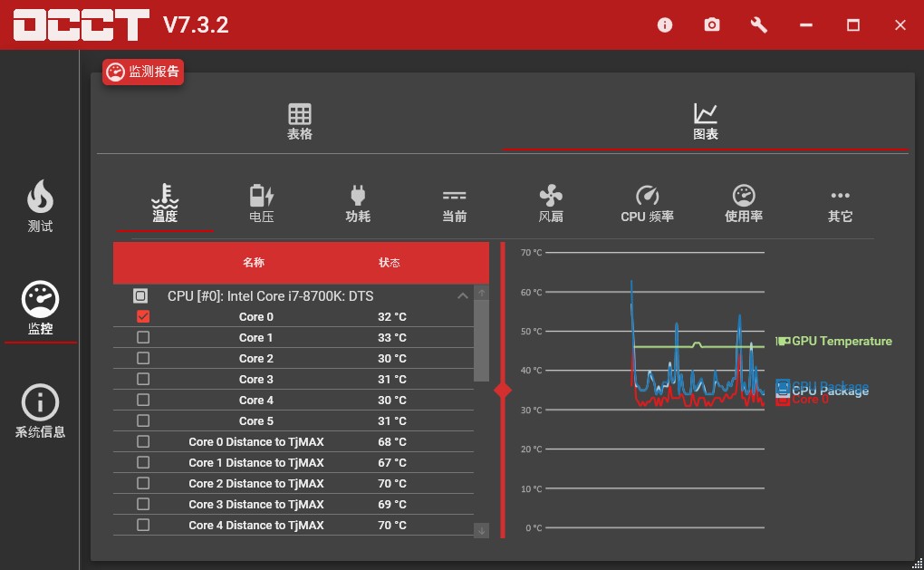Image resolution: width=924 pixels, height=570 pixels.
Task: Select the 功耗 (power) sensor category
Action: (x=358, y=203)
